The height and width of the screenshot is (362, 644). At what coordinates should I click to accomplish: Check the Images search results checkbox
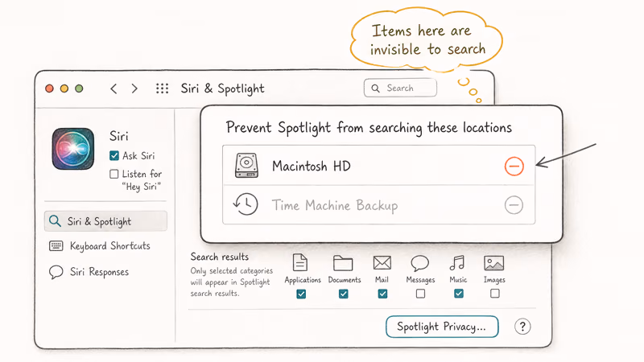[495, 294]
